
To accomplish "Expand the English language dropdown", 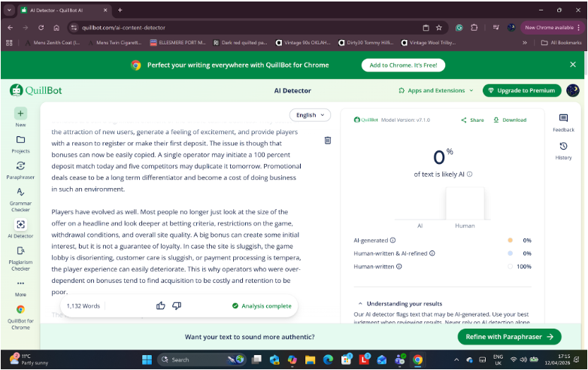I will (310, 115).
